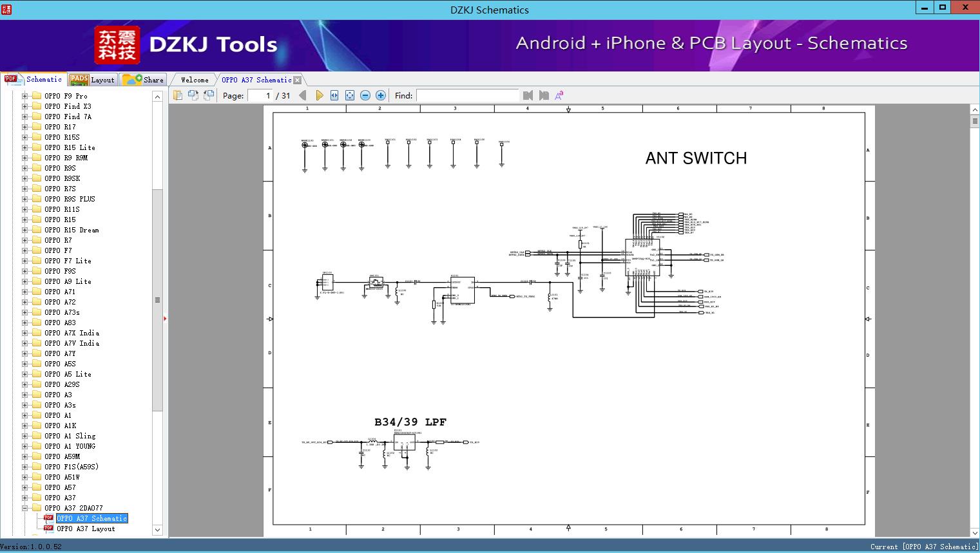This screenshot has width=980, height=553.
Task: Select OPPO A1 YOUNG tree item
Action: point(70,446)
